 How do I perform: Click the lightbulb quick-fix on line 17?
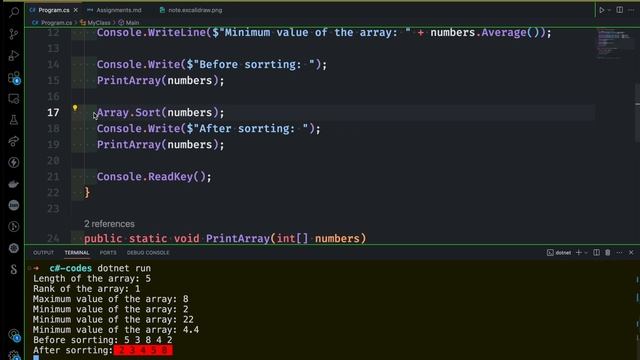point(75,108)
